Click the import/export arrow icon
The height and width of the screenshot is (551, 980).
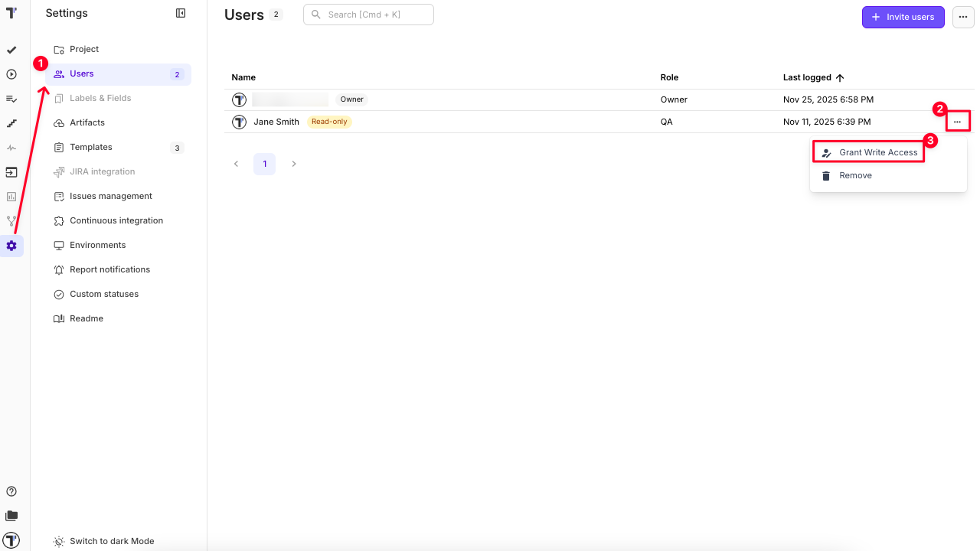tap(11, 172)
